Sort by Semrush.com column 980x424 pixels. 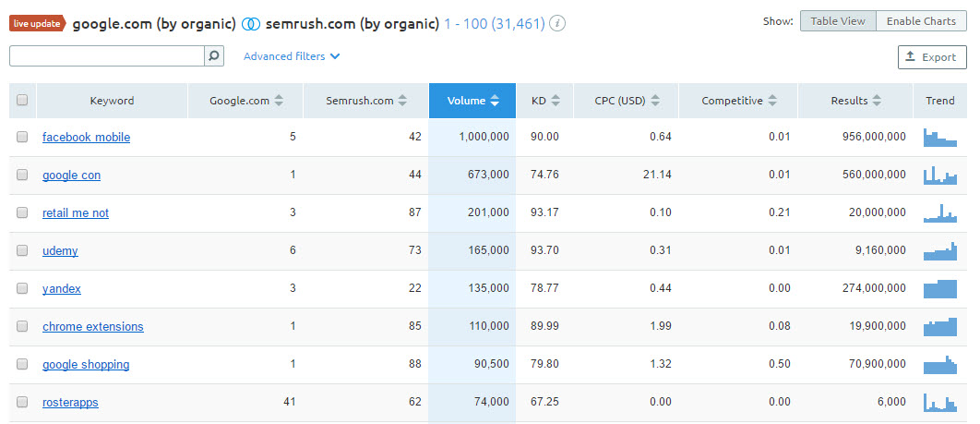click(x=366, y=101)
